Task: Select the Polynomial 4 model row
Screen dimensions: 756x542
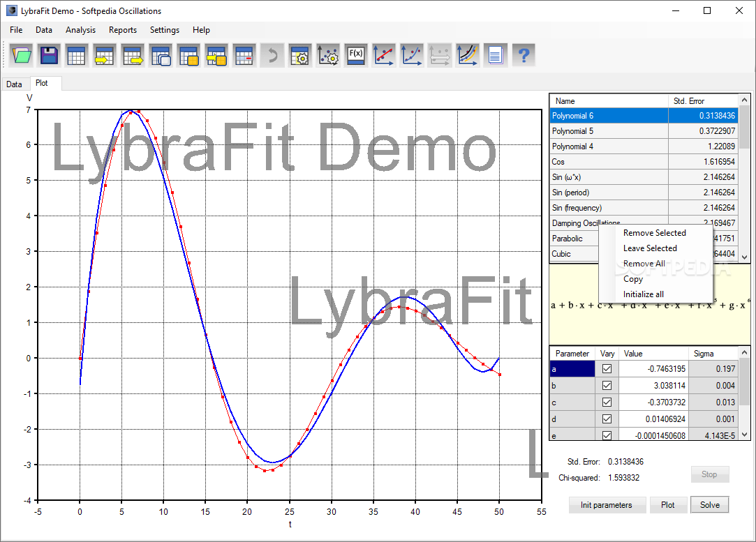Action: tap(644, 146)
